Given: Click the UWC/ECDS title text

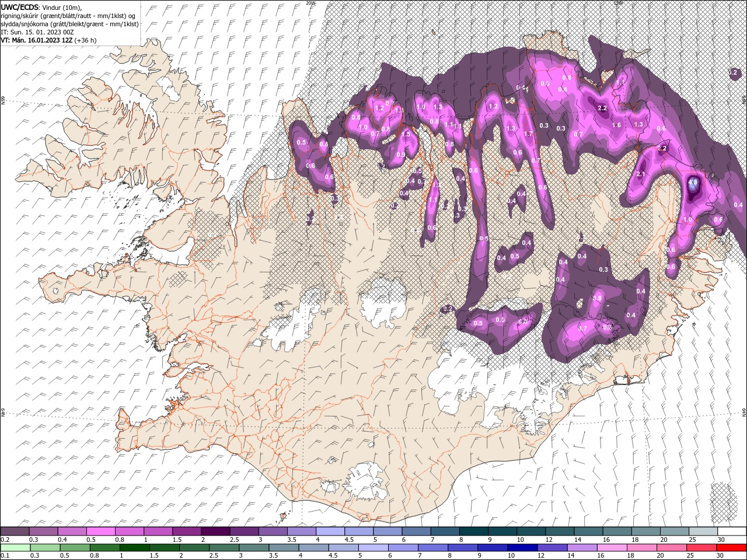Looking at the screenshot, I should click(x=21, y=6).
